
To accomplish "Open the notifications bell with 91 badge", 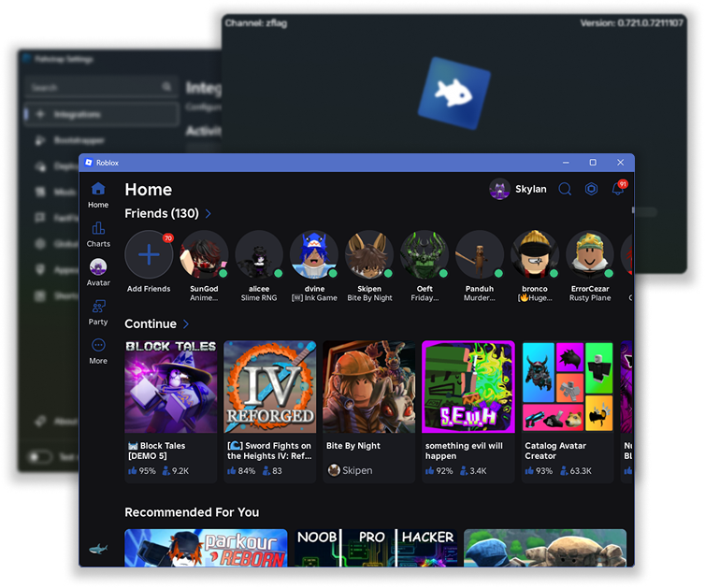I will pyautogui.click(x=618, y=188).
